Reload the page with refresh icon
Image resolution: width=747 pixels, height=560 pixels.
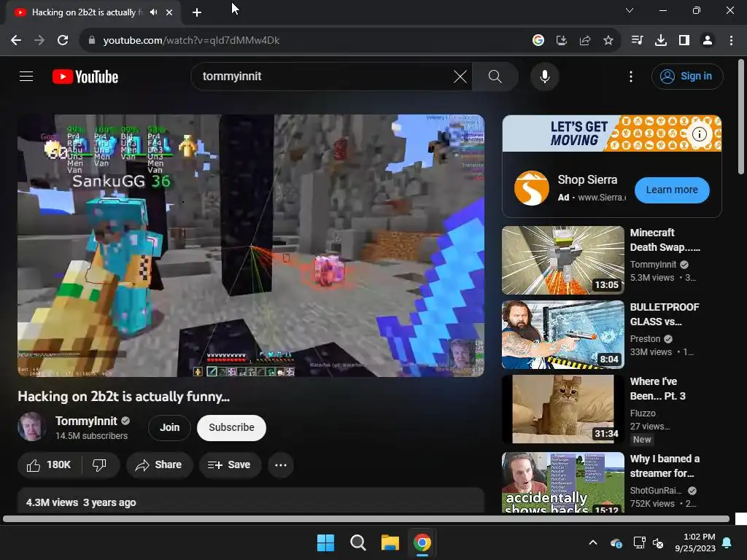(63, 41)
